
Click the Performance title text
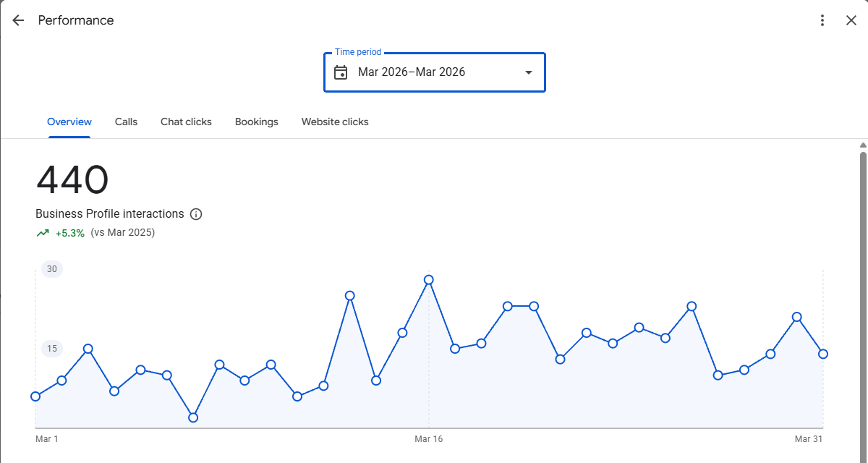pyautogui.click(x=76, y=20)
